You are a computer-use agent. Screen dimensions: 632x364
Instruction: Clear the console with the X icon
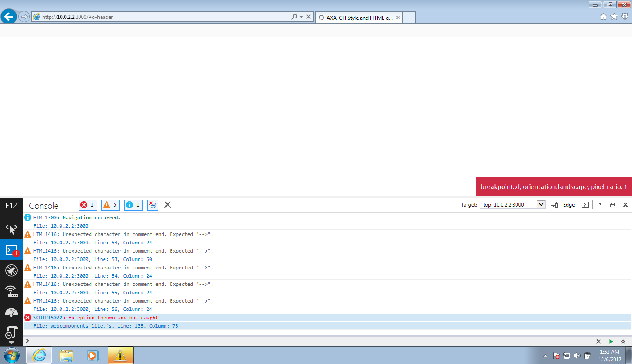point(167,204)
